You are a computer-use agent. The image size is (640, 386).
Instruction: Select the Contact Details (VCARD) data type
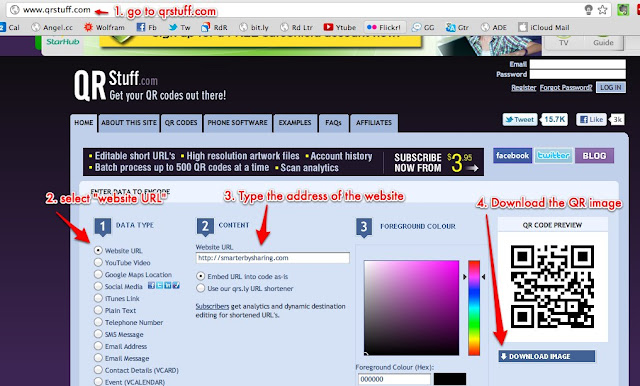[x=98, y=370]
